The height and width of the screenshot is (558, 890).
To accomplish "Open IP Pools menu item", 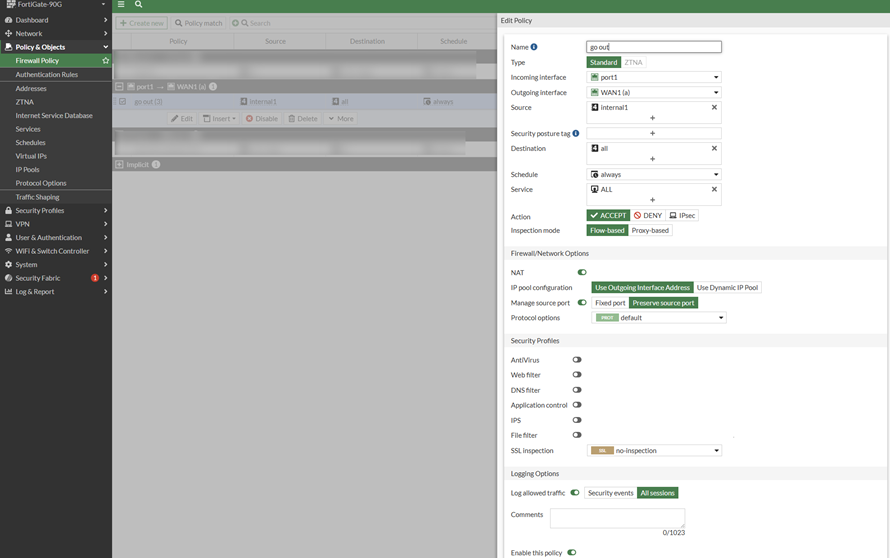I will (27, 170).
